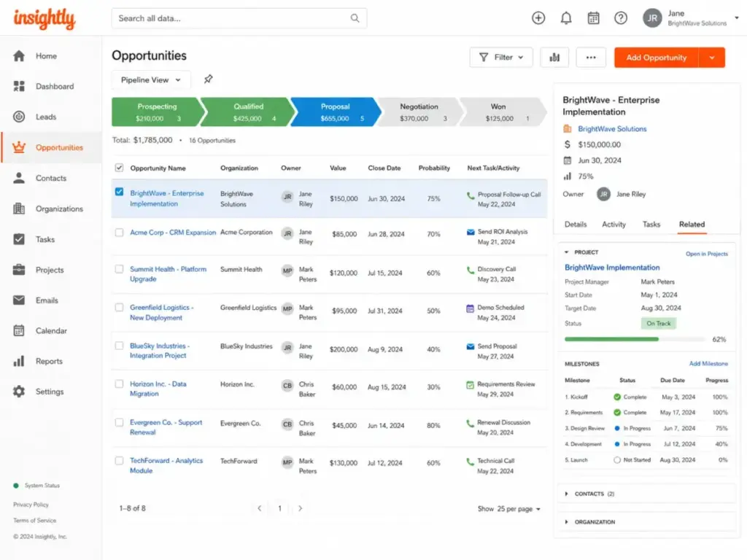The width and height of the screenshot is (747, 560).
Task: Open the calendar icon in top bar
Action: [593, 18]
